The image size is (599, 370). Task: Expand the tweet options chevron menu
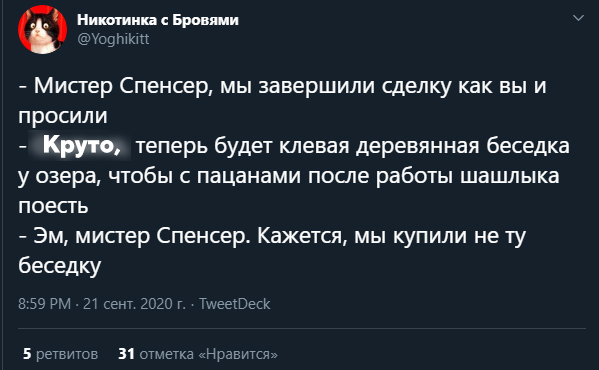click(578, 18)
